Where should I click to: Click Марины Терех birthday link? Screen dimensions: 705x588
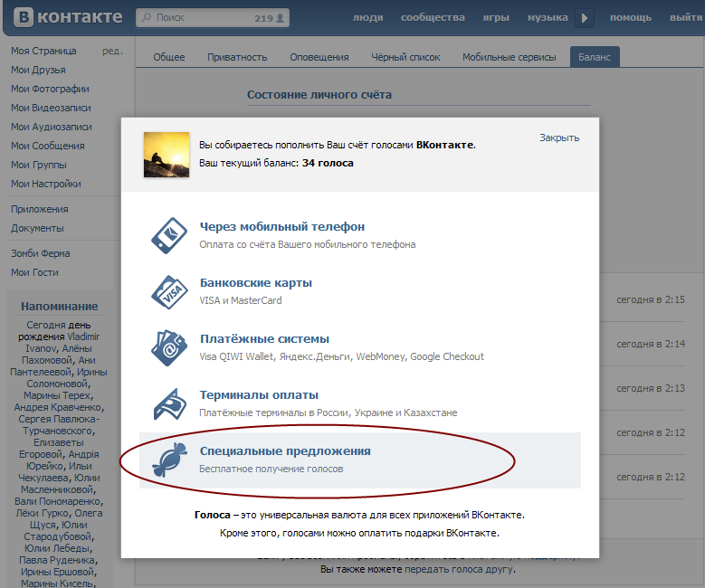(59, 395)
